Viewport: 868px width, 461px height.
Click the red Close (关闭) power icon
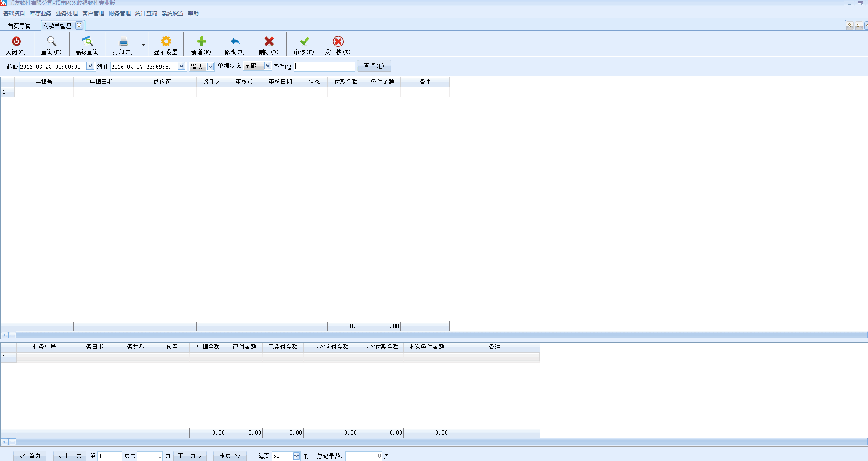(x=16, y=42)
